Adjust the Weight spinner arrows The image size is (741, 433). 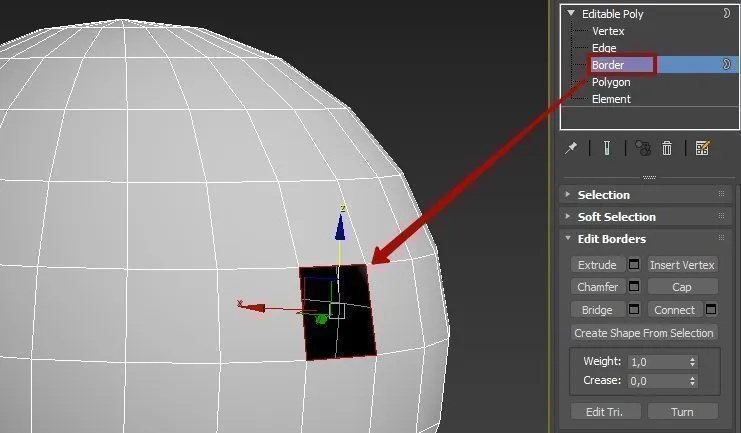click(x=693, y=361)
